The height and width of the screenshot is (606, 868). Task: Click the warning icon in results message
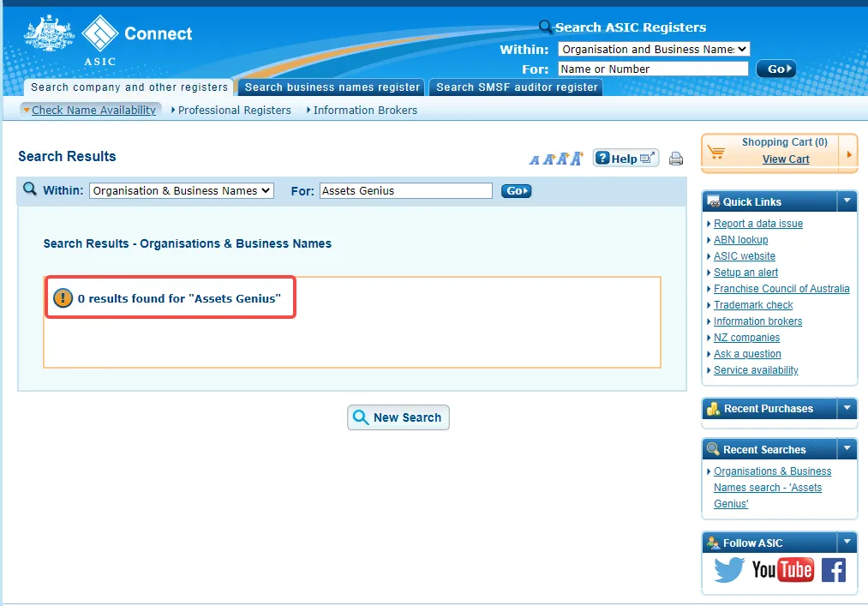point(63,298)
